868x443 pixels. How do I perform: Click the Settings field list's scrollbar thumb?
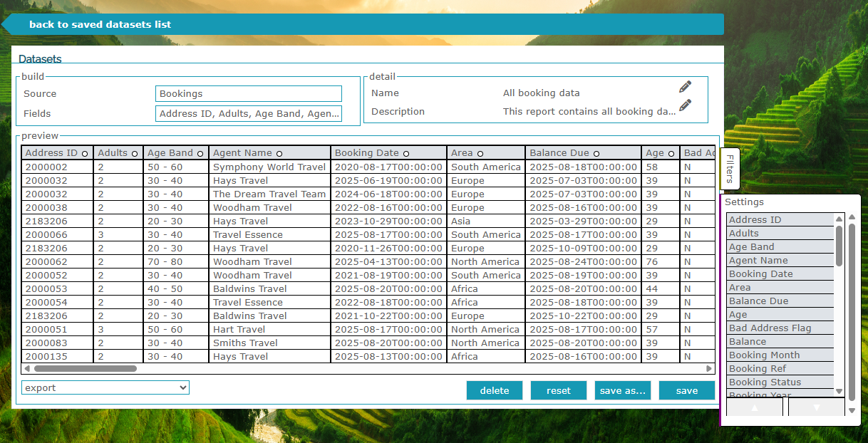pos(839,245)
